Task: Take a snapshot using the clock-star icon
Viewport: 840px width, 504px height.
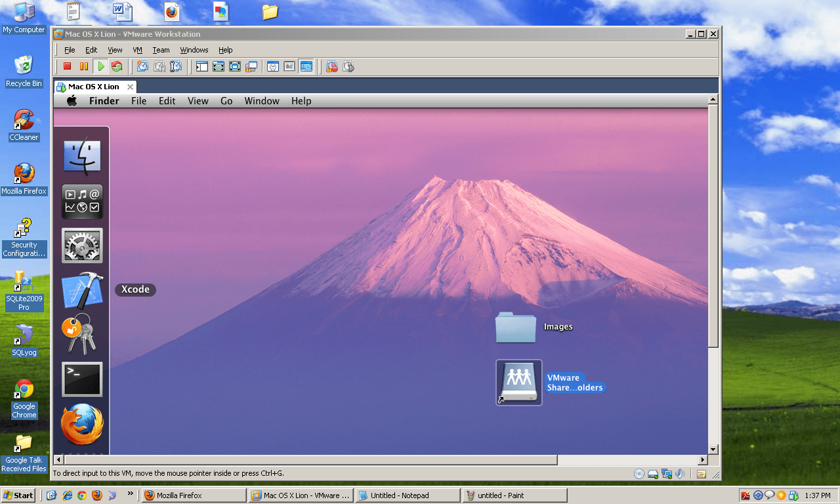Action: click(x=142, y=66)
